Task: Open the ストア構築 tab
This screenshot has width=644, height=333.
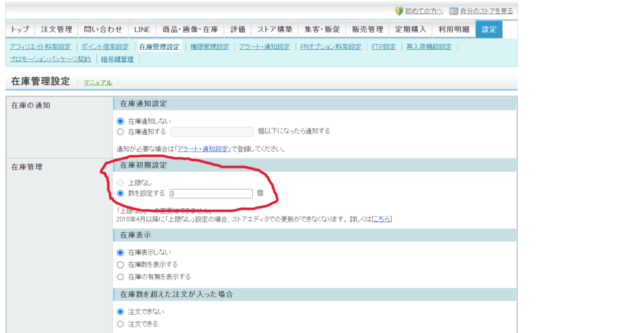Action: point(275,30)
